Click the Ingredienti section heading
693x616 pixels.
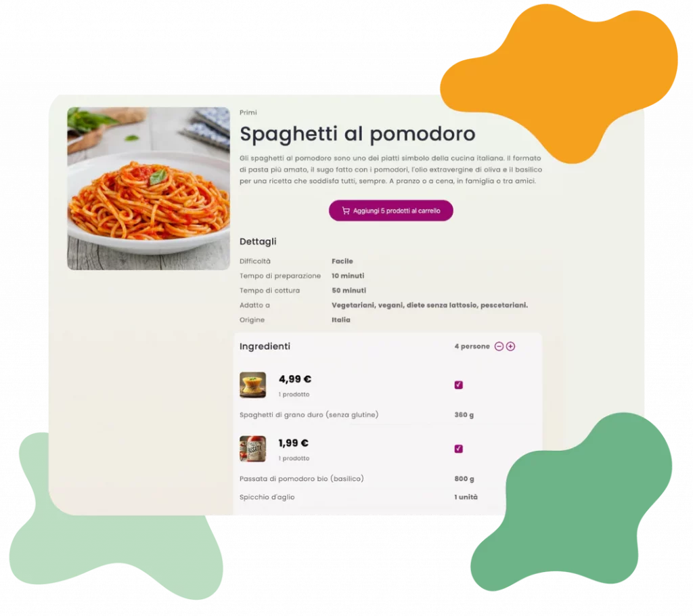tap(265, 347)
